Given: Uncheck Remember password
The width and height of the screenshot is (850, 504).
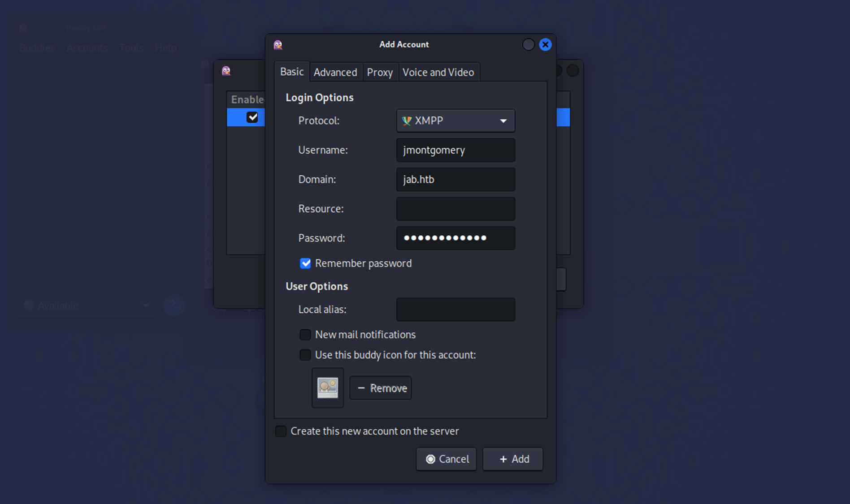Looking at the screenshot, I should coord(305,263).
